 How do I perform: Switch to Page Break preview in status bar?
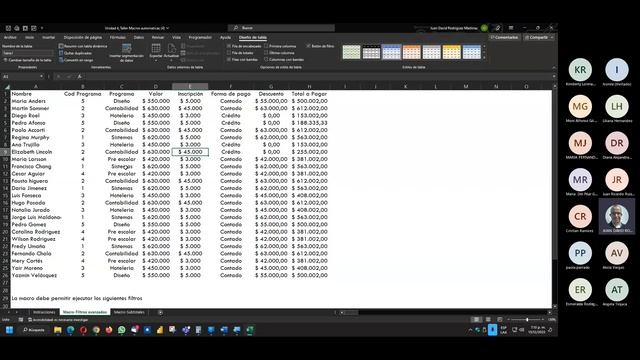coord(500,319)
